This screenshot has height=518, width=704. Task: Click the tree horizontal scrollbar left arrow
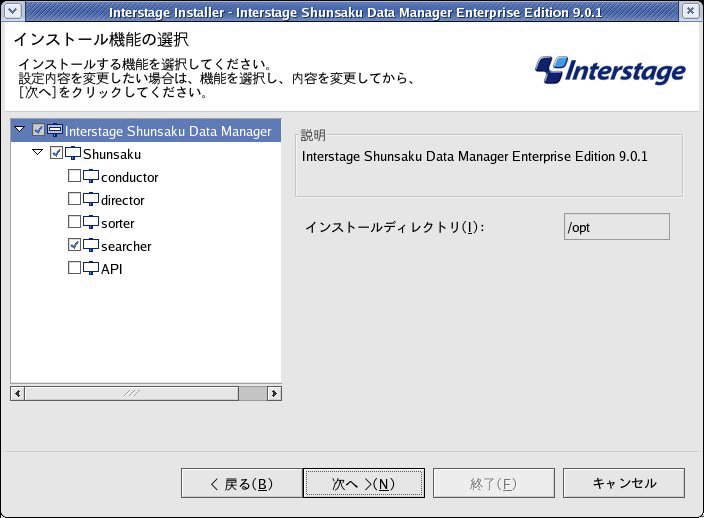pos(18,394)
